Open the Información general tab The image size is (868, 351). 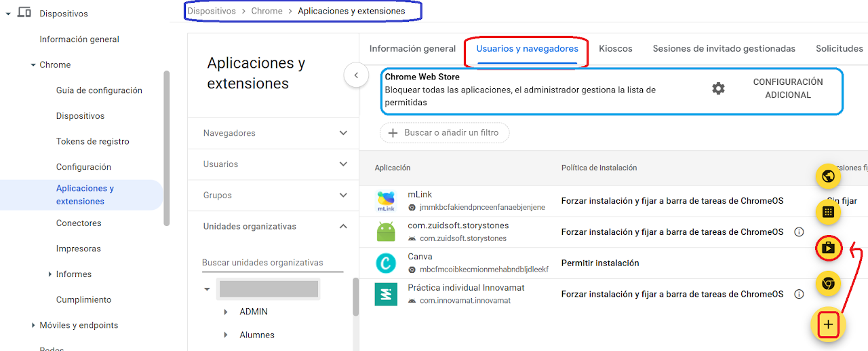click(x=412, y=49)
